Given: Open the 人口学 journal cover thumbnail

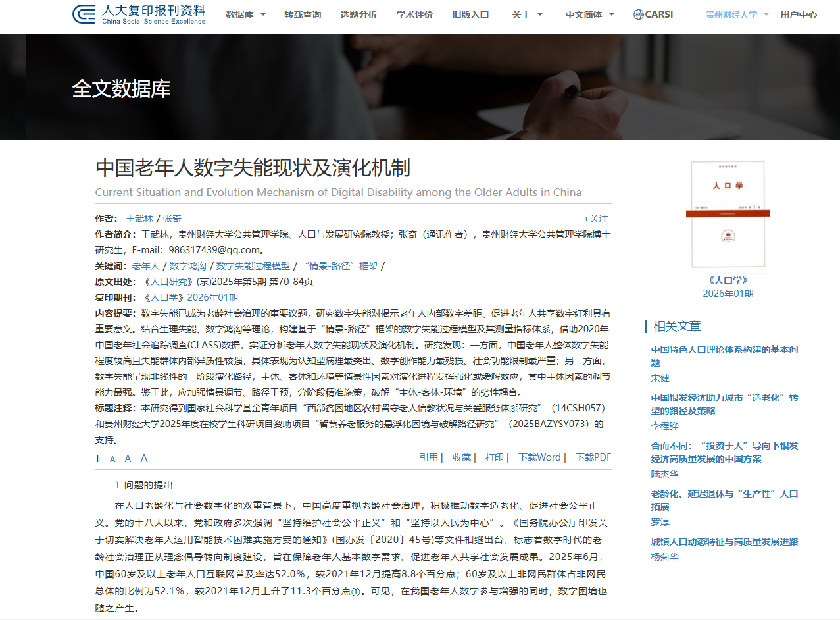Looking at the screenshot, I should [728, 214].
